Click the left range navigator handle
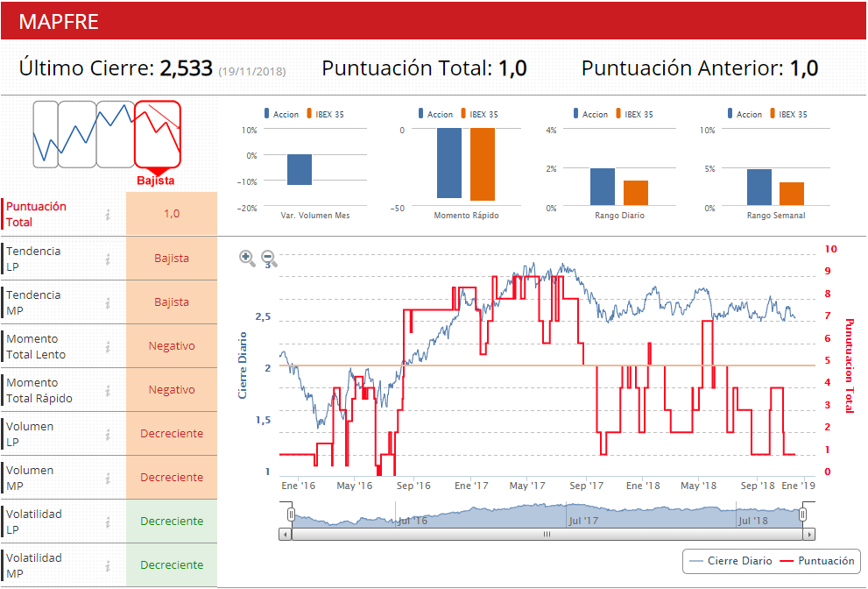Image resolution: width=868 pixels, height=589 pixels. [291, 514]
